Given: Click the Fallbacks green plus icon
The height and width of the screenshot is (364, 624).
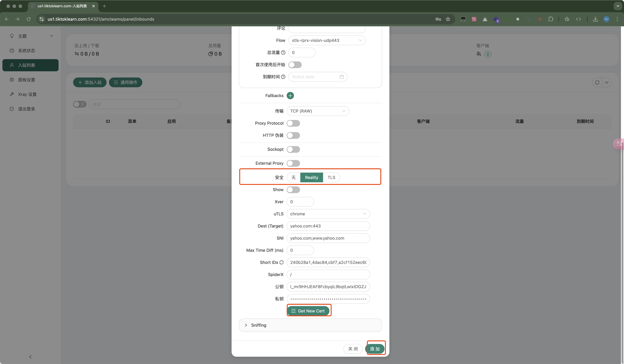Looking at the screenshot, I should 290,96.
